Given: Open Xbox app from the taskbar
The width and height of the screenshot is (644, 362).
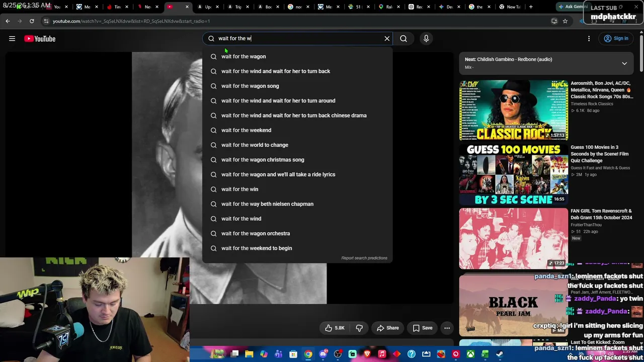Looking at the screenshot, I should (x=470, y=354).
